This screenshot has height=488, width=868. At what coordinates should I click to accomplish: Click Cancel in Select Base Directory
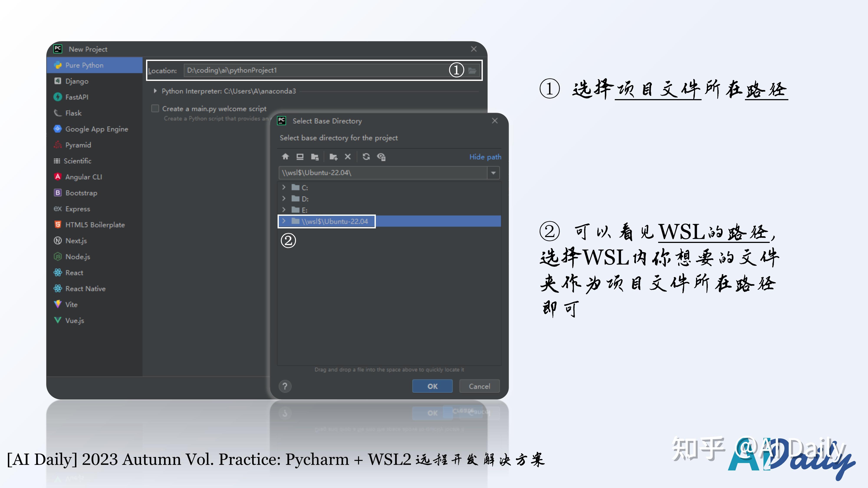point(479,386)
